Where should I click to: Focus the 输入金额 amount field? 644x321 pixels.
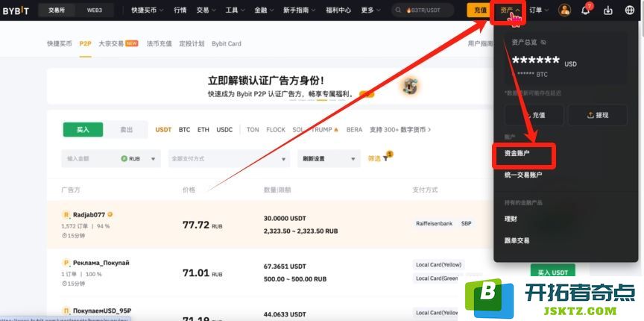click(90, 158)
